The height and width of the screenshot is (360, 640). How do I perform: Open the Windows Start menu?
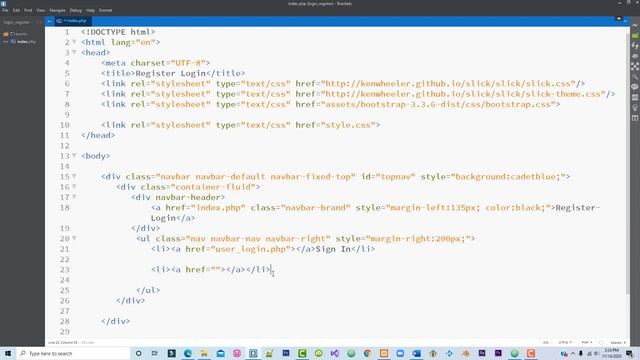pyautogui.click(x=8, y=353)
